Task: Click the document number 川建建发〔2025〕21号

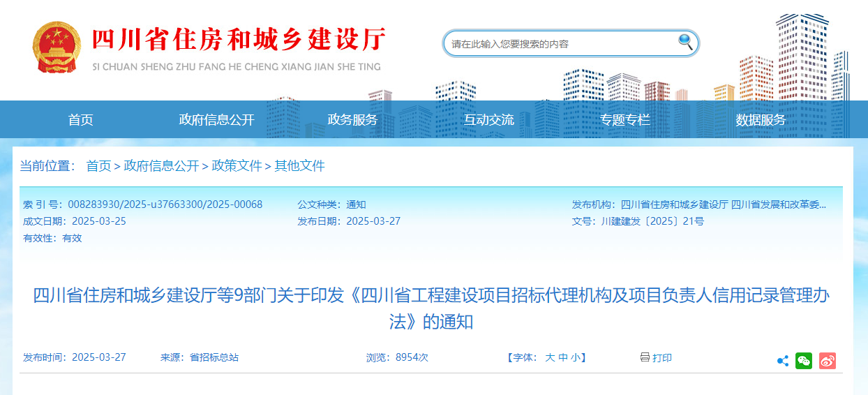Action: [652, 221]
